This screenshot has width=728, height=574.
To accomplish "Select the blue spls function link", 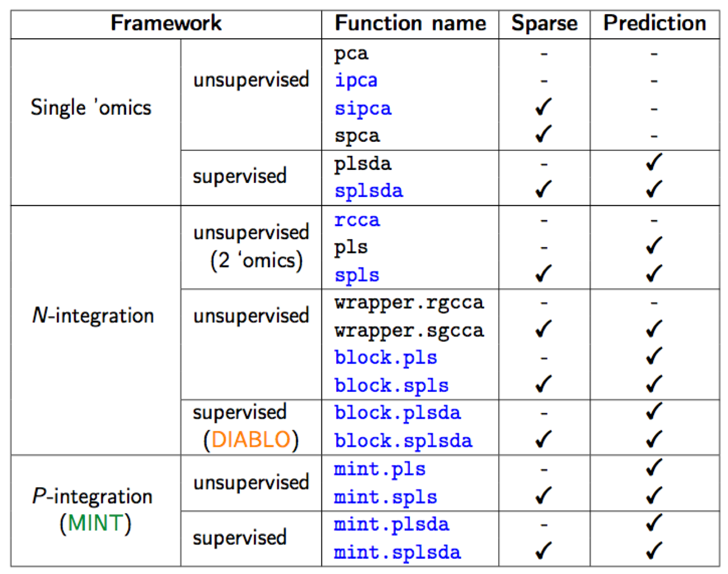I will 356,275.
